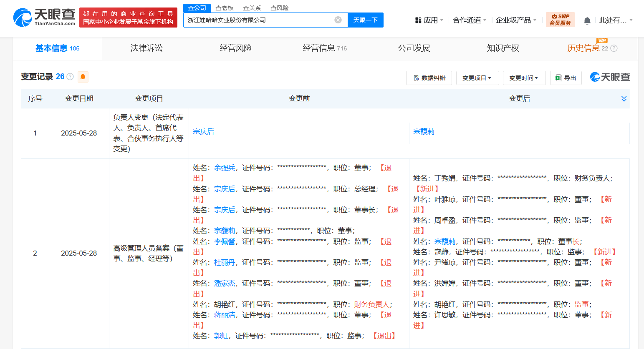Click the Tianyancha logo in header

[x=44, y=18]
